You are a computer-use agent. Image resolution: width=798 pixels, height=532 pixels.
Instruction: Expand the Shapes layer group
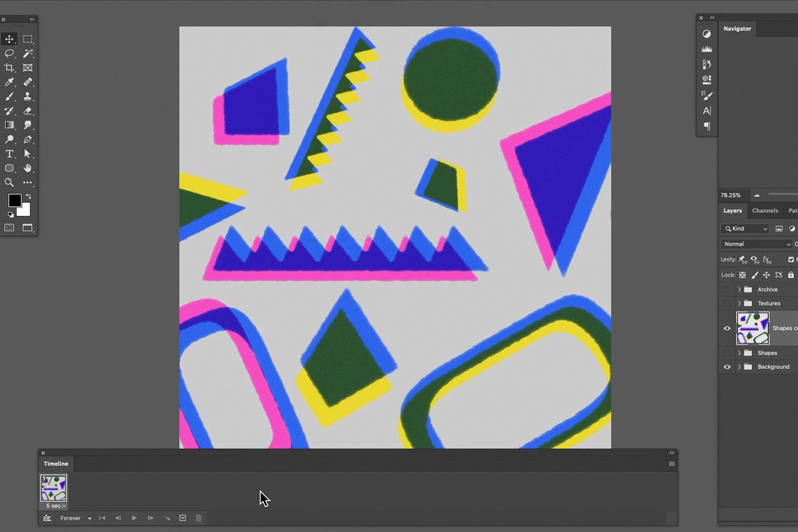pos(739,353)
